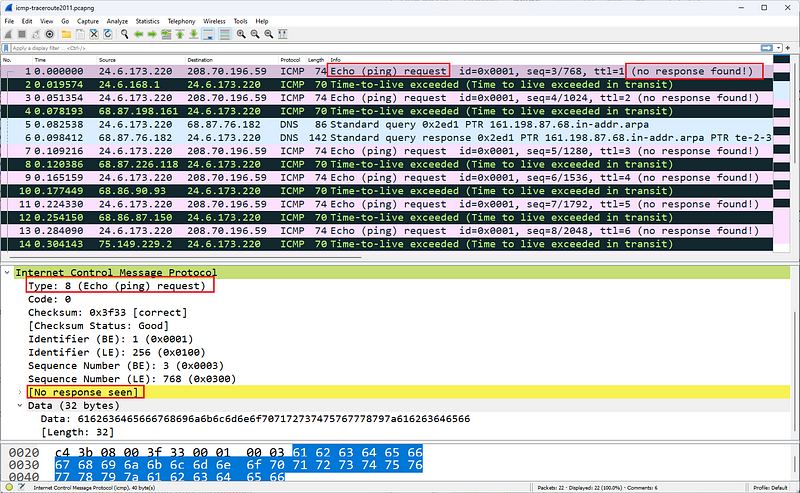Click the apply filter arrow button
The width and height of the screenshot is (800, 493).
(x=766, y=48)
